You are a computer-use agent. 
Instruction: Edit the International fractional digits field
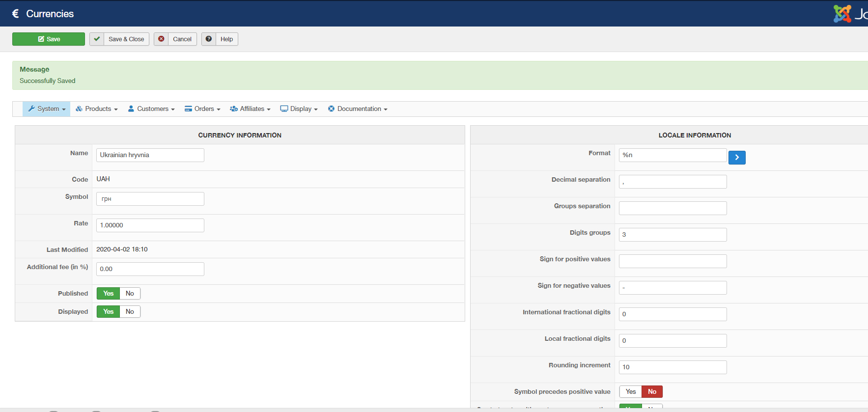pyautogui.click(x=673, y=314)
